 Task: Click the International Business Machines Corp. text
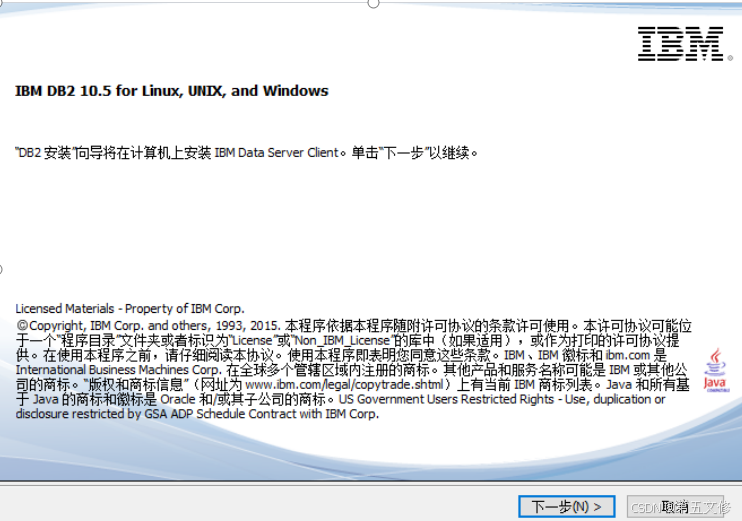[118, 370]
